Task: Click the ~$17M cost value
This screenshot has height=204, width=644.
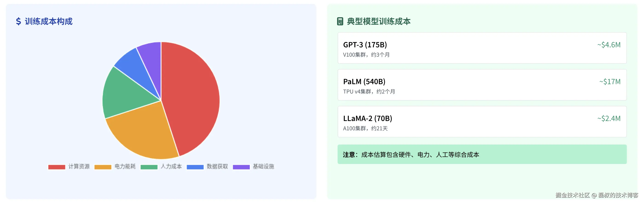Action: coord(610,82)
